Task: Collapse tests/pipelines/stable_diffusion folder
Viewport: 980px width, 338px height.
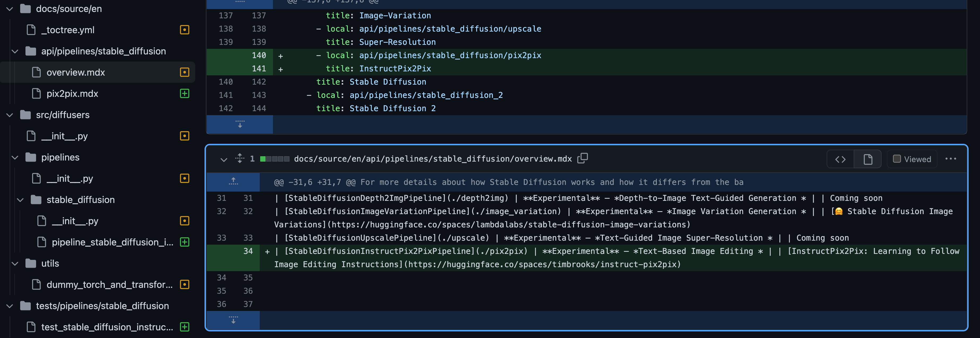Action: 10,306
